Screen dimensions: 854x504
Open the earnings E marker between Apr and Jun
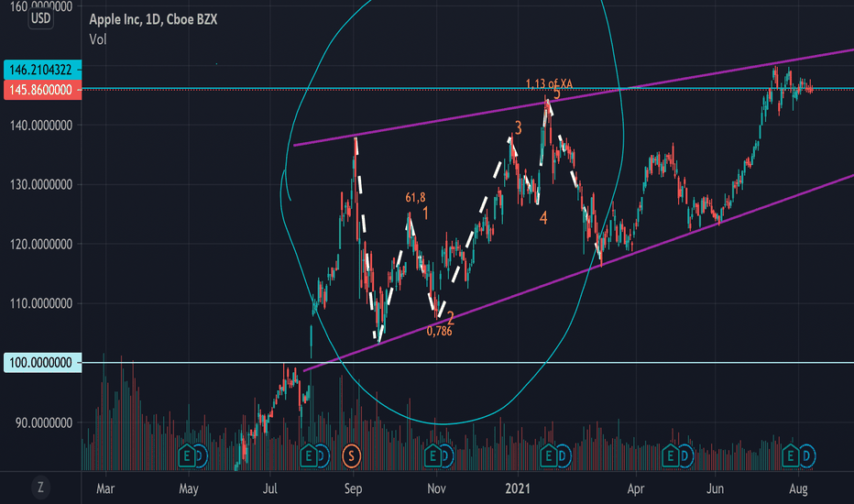coord(671,455)
